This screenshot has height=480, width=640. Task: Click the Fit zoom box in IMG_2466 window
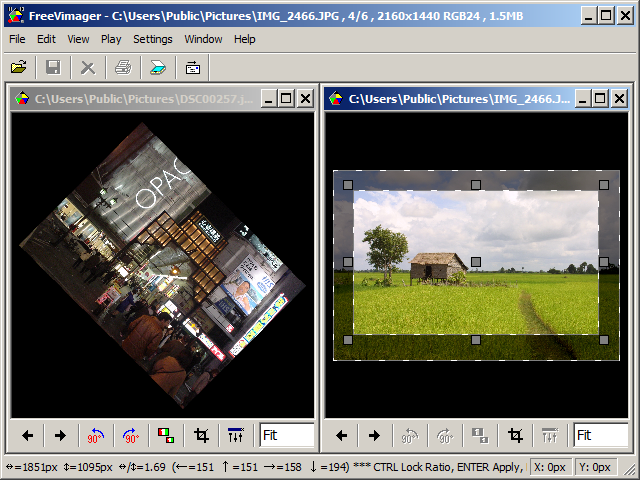[x=600, y=436]
